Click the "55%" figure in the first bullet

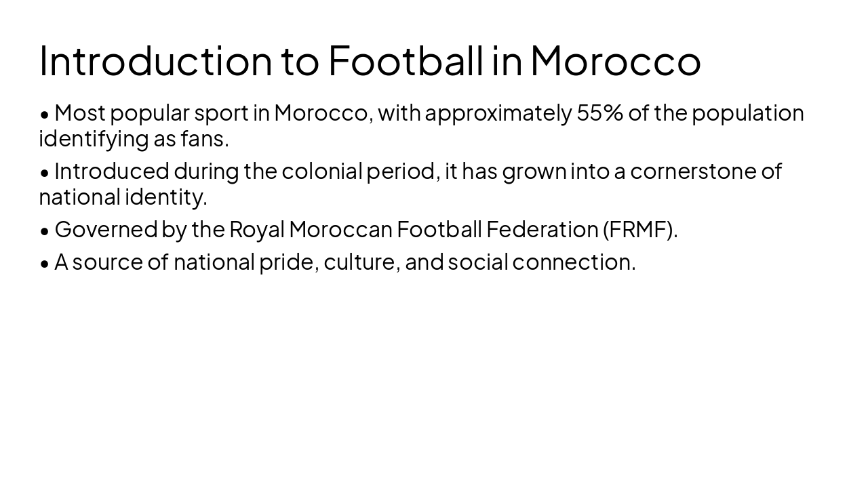click(599, 113)
